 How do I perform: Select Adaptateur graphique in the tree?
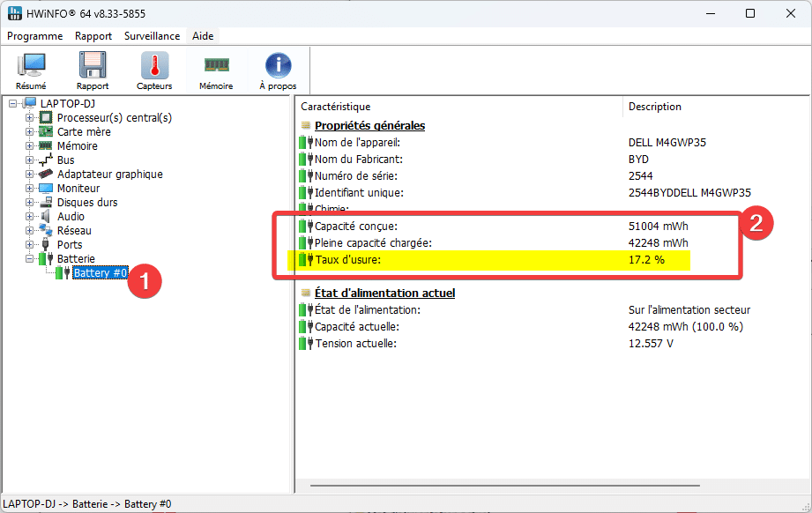109,175
